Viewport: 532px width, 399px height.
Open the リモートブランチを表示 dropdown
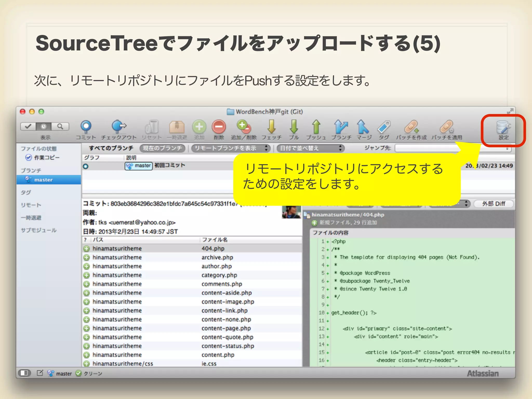point(231,148)
